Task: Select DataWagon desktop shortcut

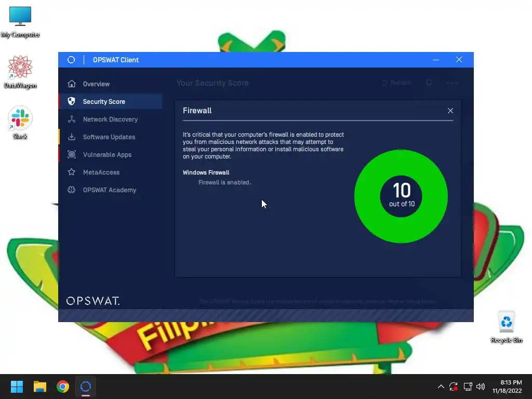Action: [x=20, y=72]
